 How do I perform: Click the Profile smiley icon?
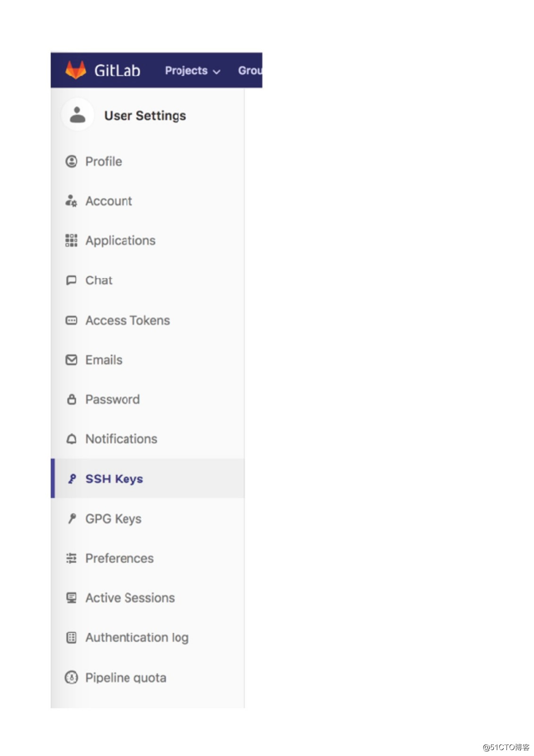71,162
